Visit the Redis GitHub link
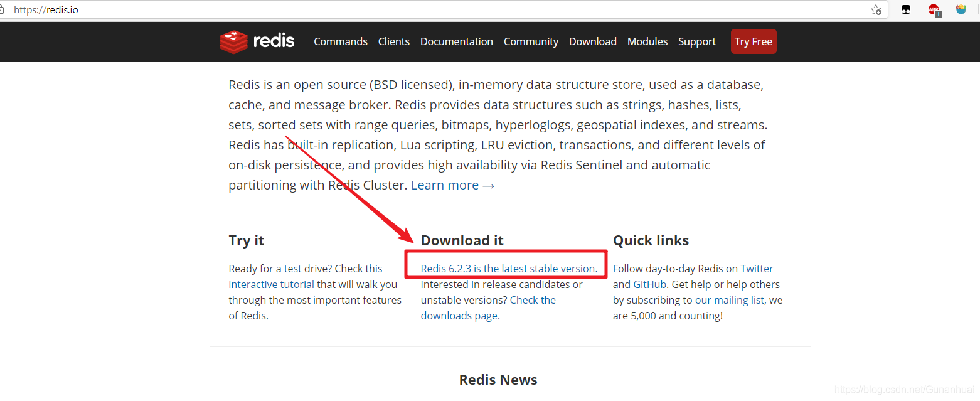The height and width of the screenshot is (401, 980). point(649,284)
